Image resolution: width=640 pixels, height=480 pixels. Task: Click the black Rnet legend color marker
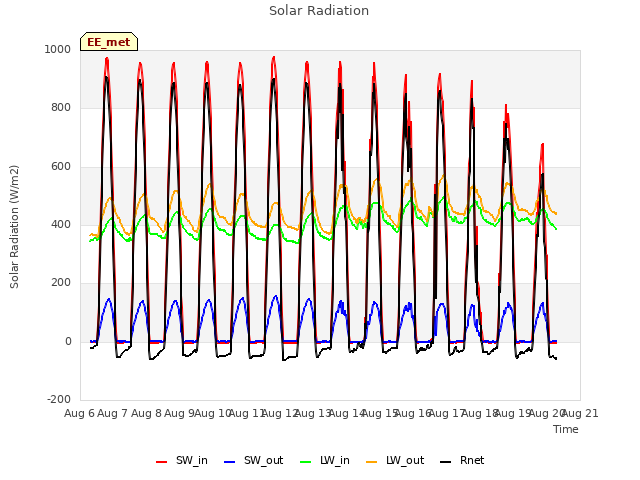(446, 462)
